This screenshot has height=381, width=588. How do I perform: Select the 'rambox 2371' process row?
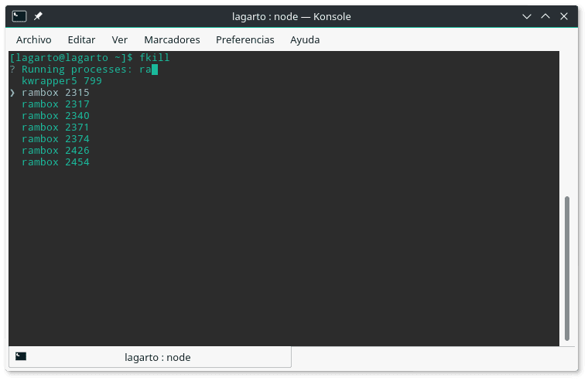(56, 128)
